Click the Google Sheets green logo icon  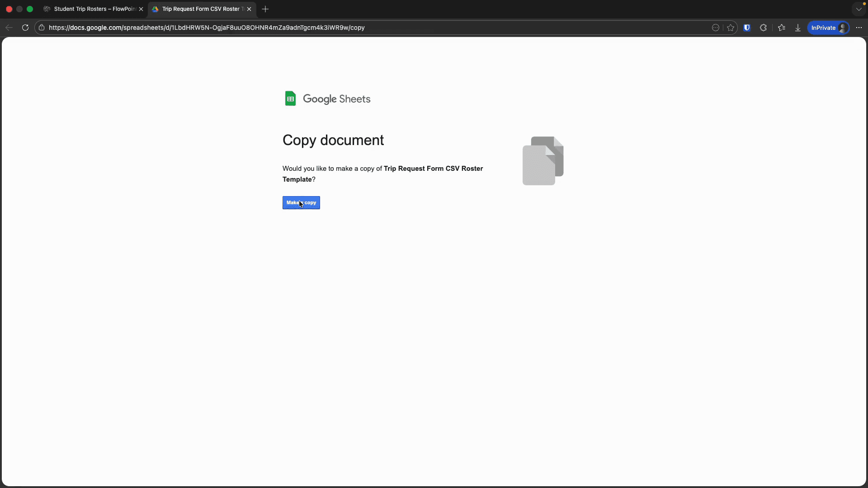[290, 99]
